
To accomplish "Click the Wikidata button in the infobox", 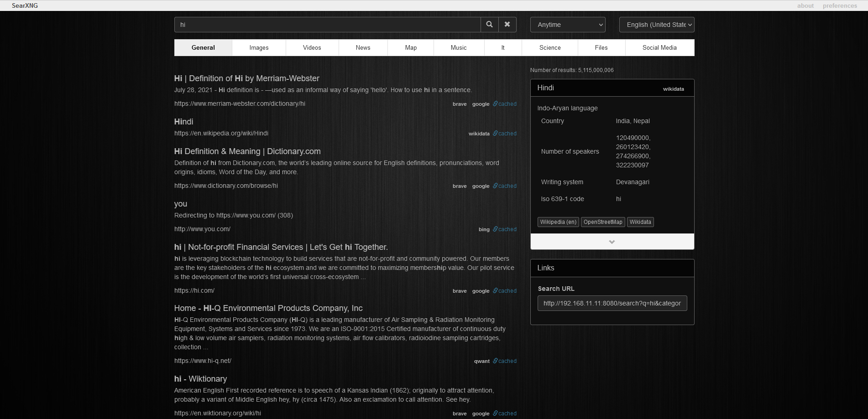I will 640,222.
